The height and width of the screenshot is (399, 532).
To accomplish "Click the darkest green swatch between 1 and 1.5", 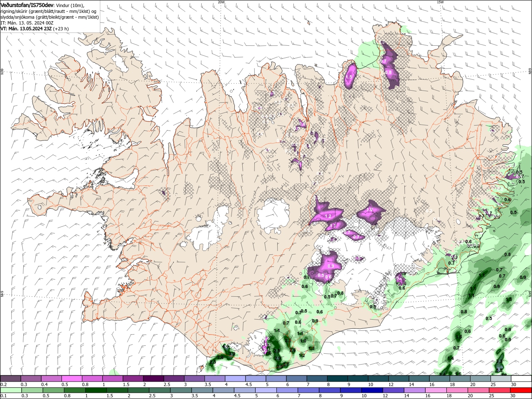I will tap(96, 390).
